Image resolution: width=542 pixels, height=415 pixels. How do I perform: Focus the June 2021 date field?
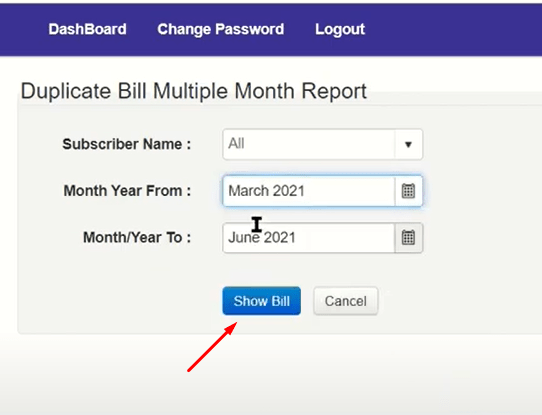coord(309,238)
